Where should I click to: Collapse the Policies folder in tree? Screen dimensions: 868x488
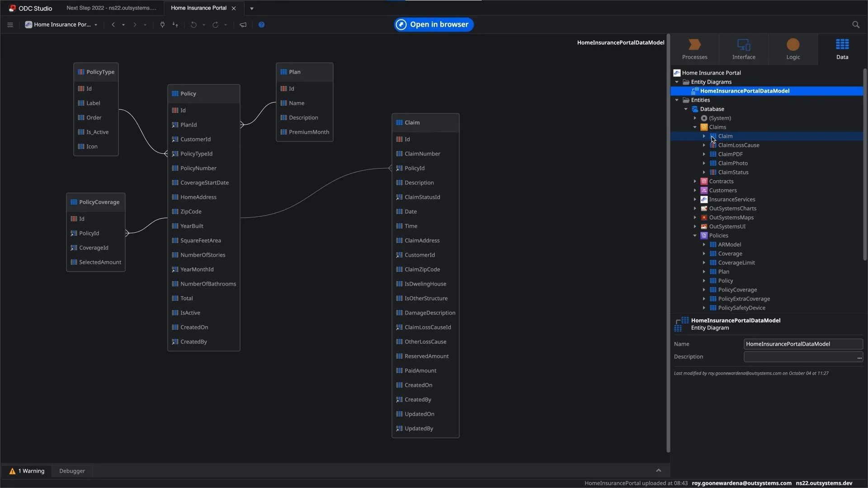[695, 235]
